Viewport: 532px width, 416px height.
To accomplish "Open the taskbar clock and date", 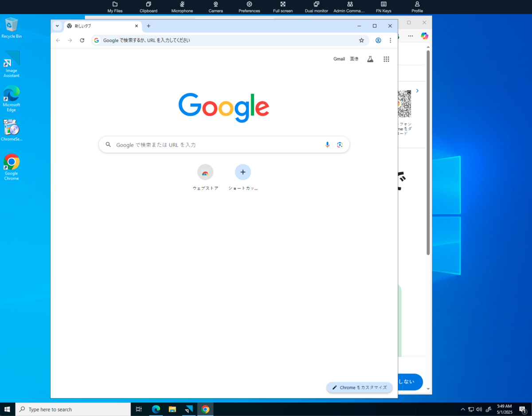I will coord(504,409).
